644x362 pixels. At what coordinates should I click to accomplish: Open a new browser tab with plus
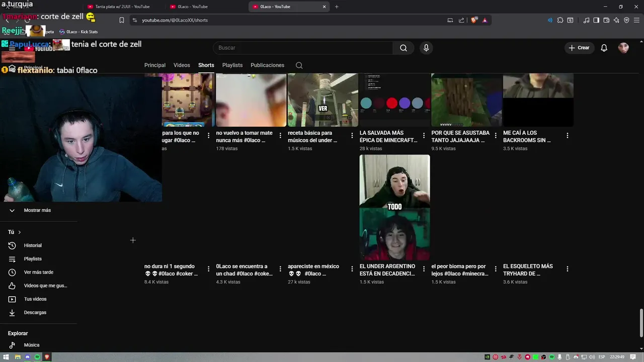click(337, 7)
